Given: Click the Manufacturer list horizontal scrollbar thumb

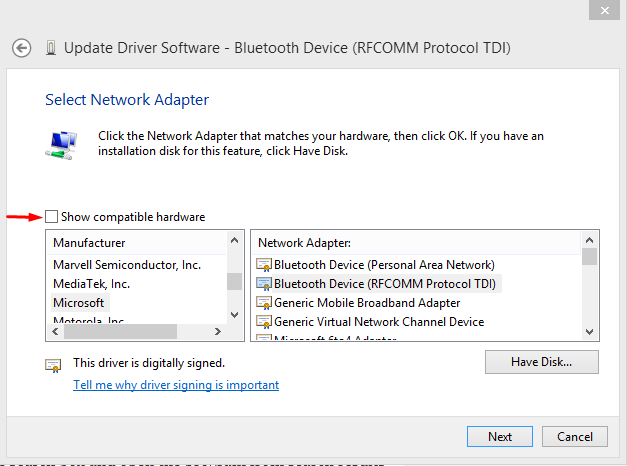Looking at the screenshot, I should click(120, 332).
